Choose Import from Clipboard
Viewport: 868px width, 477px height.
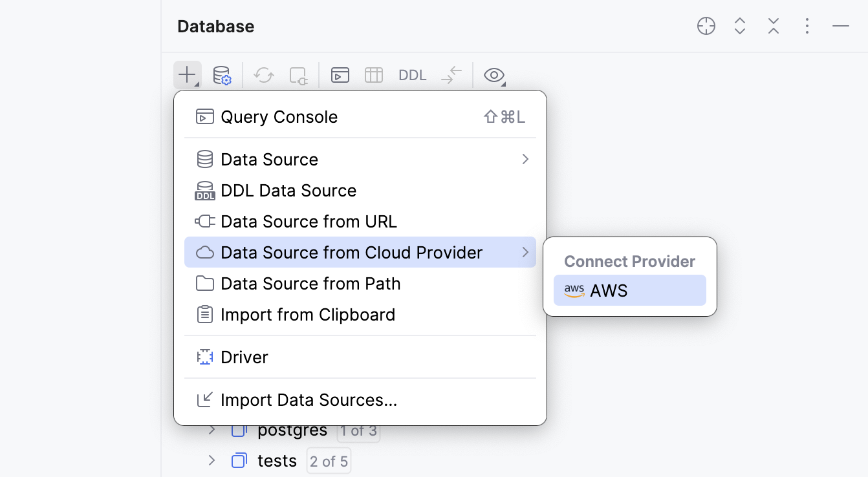point(309,315)
